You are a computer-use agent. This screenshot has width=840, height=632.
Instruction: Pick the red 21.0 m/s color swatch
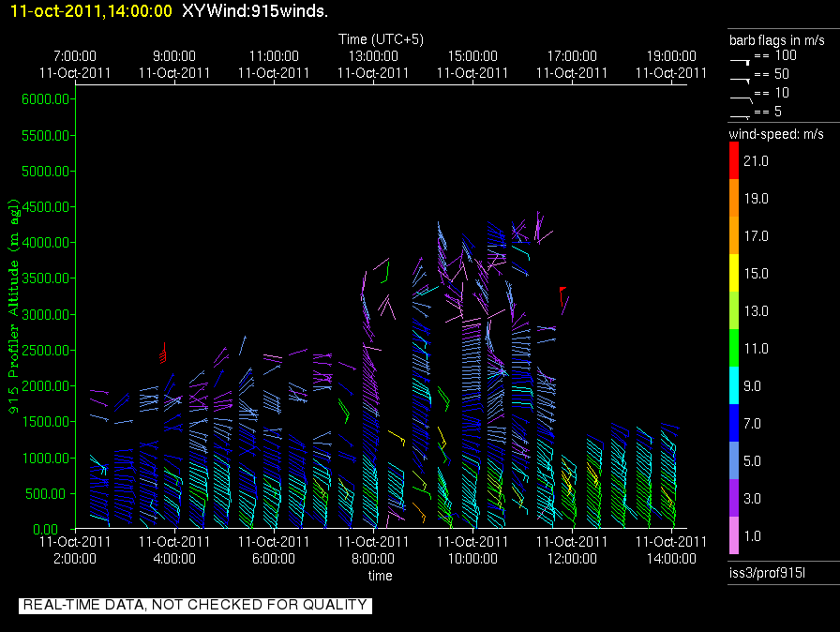point(734,161)
